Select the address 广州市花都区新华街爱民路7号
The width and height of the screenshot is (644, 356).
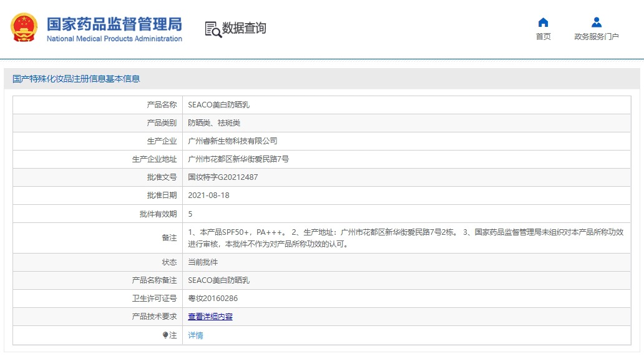click(x=238, y=159)
